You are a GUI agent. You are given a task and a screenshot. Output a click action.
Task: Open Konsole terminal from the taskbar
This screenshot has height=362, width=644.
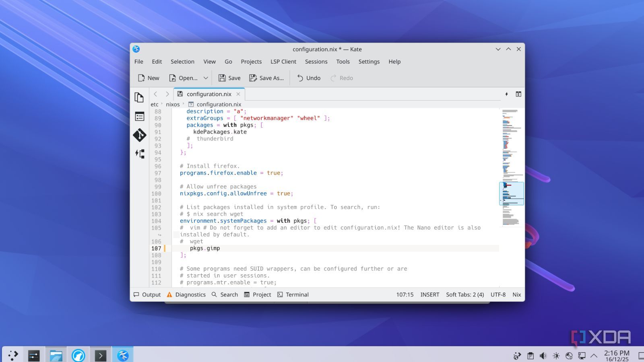coord(100,355)
